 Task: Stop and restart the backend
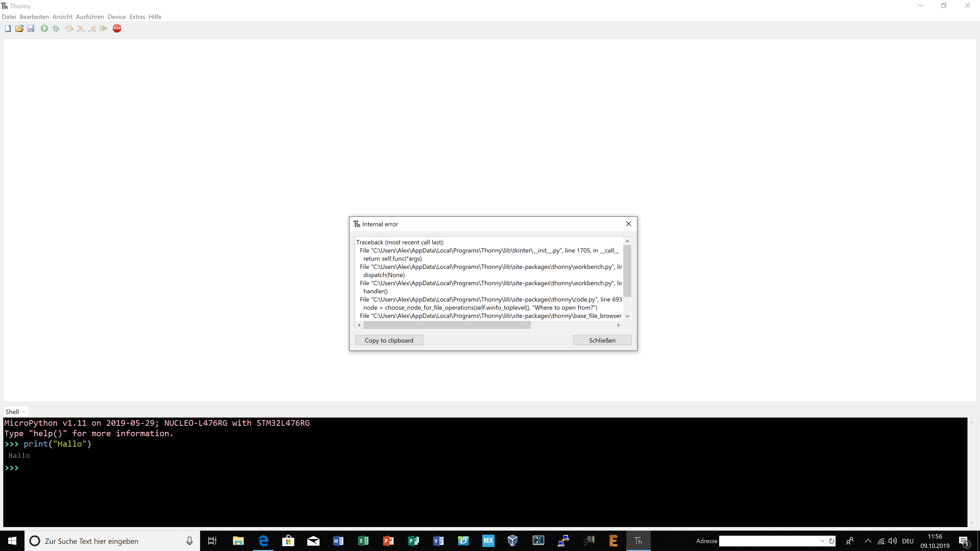[x=117, y=28]
